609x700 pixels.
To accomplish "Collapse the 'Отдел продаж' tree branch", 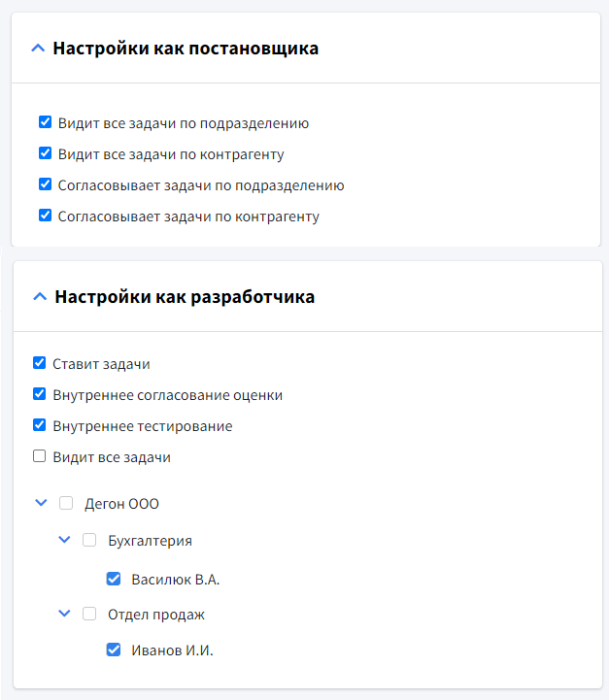I will pos(65,614).
